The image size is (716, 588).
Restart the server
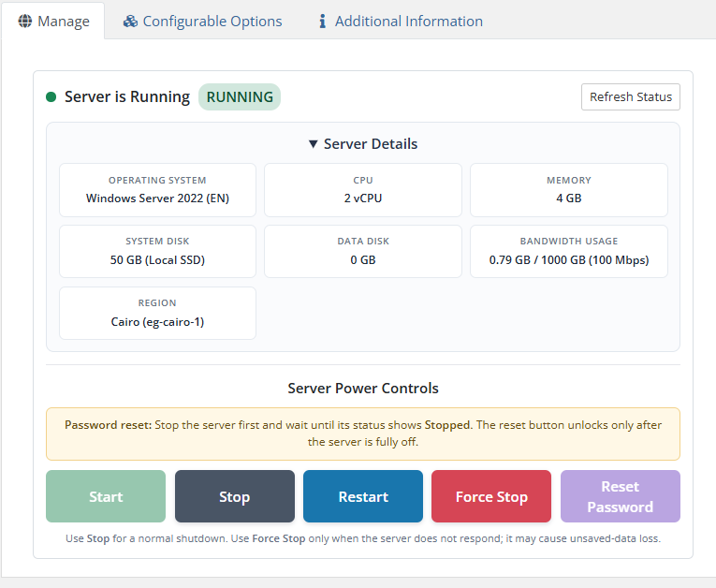(363, 496)
